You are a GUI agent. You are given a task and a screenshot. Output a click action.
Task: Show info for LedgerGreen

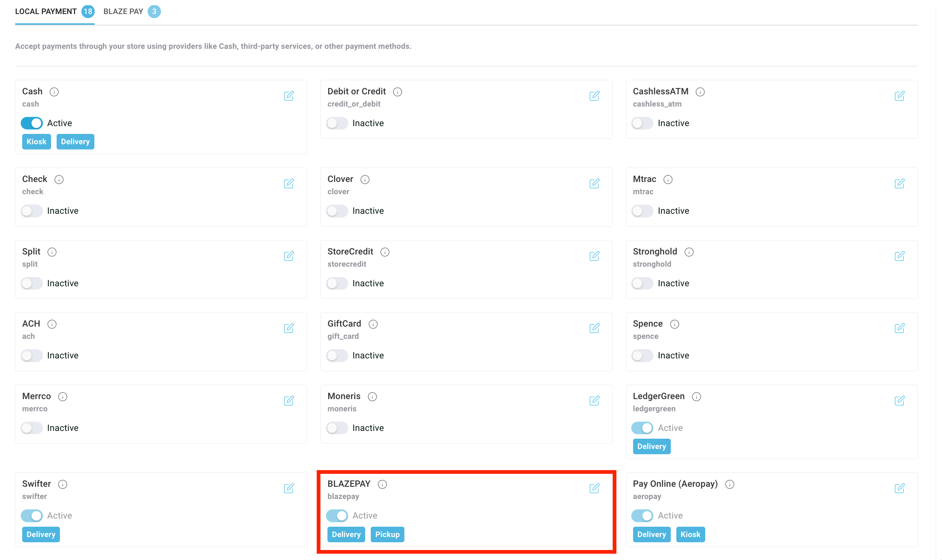click(697, 396)
